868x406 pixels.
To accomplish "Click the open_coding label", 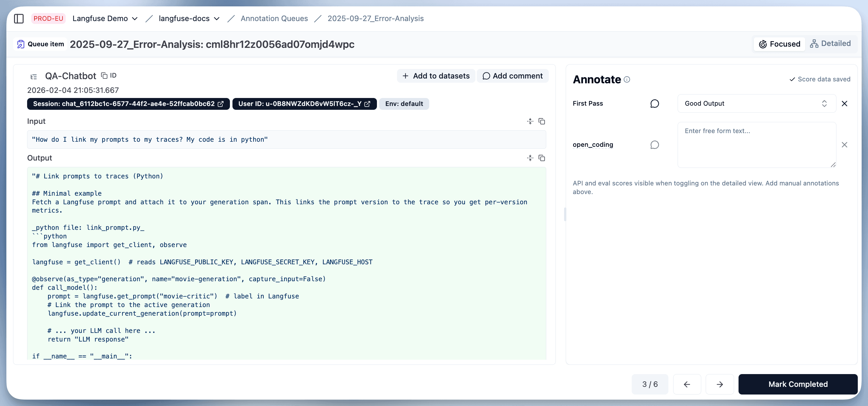I will point(593,145).
